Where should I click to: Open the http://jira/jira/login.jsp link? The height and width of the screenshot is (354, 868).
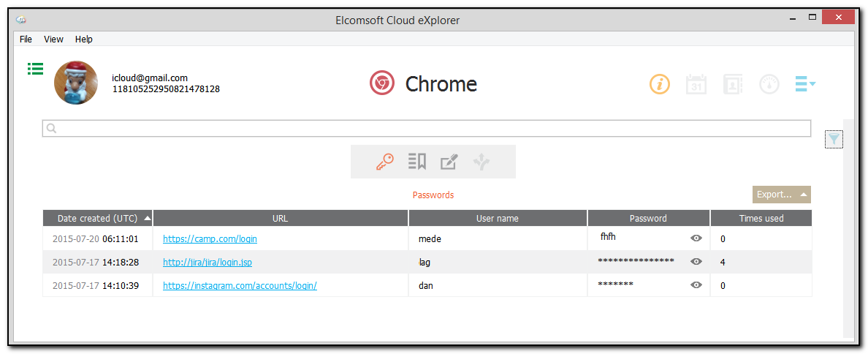207,263
